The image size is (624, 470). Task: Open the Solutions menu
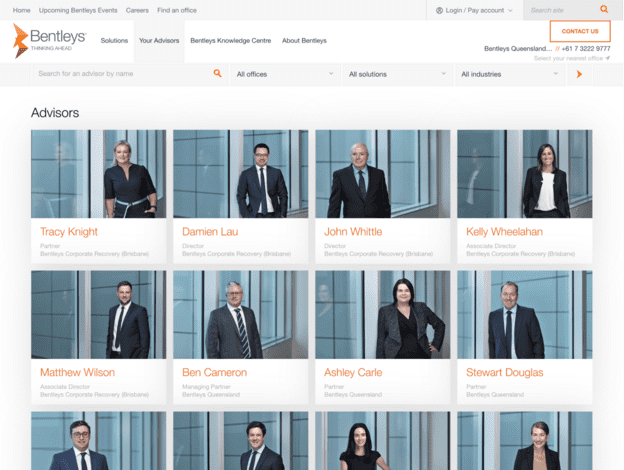click(114, 41)
